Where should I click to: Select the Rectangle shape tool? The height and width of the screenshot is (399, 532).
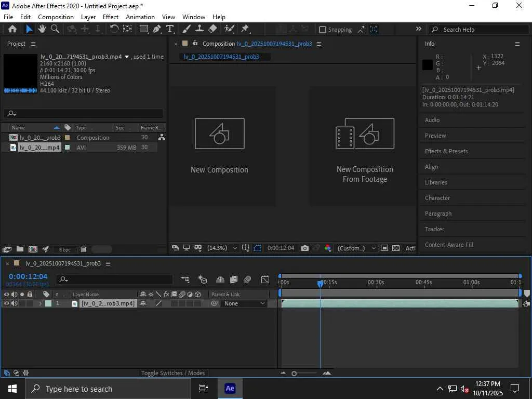click(143, 29)
